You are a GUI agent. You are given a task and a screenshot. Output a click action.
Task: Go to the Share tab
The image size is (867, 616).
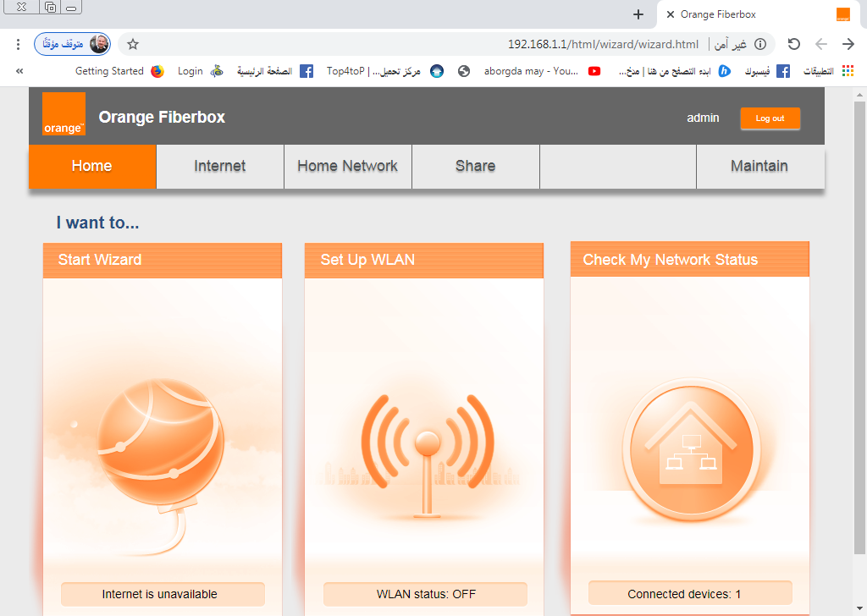click(x=476, y=167)
